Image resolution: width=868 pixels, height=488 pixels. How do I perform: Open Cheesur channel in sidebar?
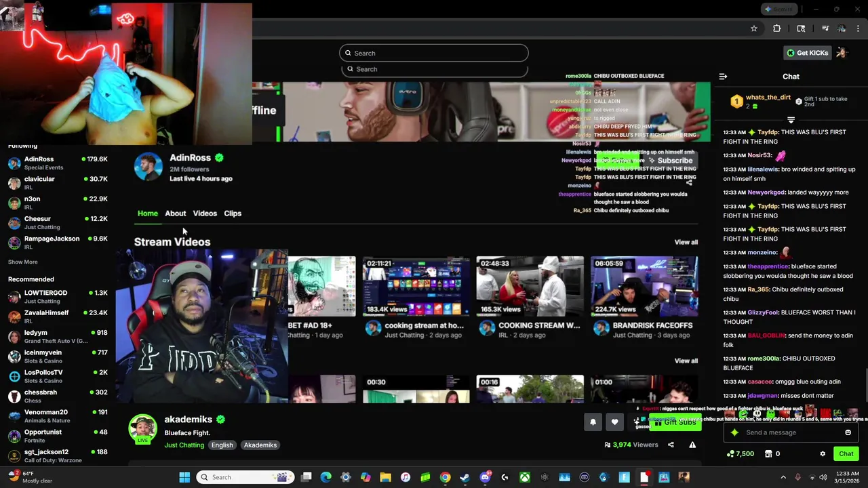pos(58,222)
